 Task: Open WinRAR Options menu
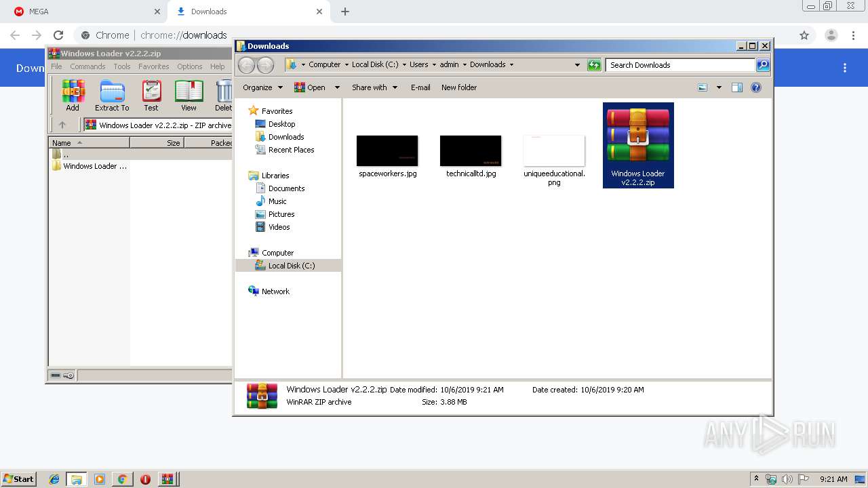pos(190,66)
